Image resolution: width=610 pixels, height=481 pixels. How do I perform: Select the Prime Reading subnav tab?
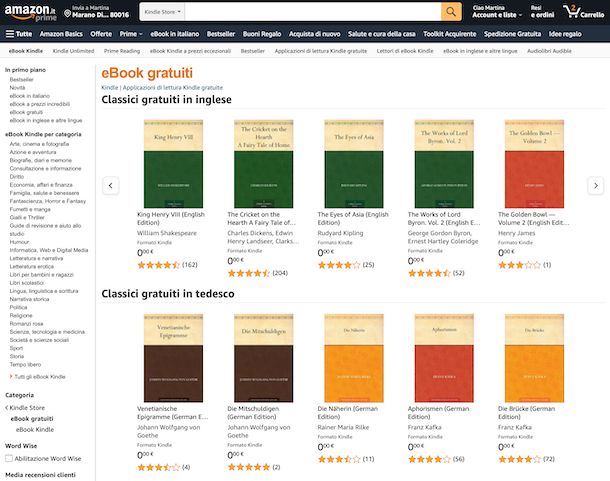(x=122, y=51)
